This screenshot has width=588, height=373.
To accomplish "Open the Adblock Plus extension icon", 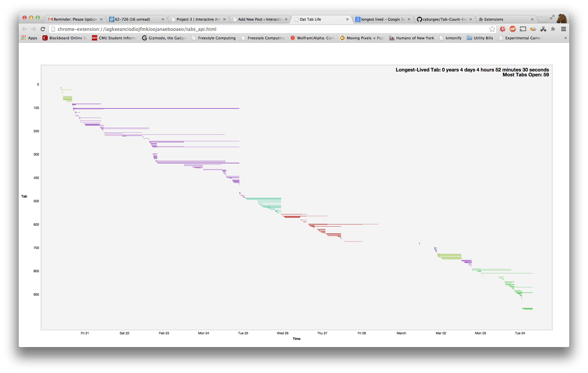I will 513,29.
